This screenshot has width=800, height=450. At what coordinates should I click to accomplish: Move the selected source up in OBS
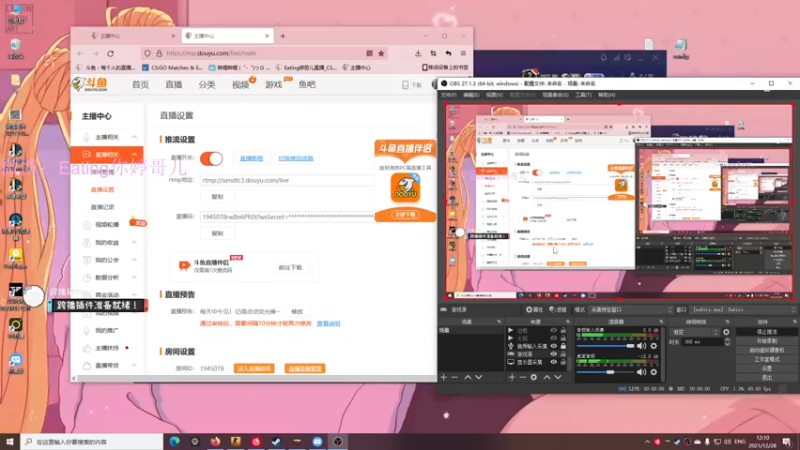(547, 377)
